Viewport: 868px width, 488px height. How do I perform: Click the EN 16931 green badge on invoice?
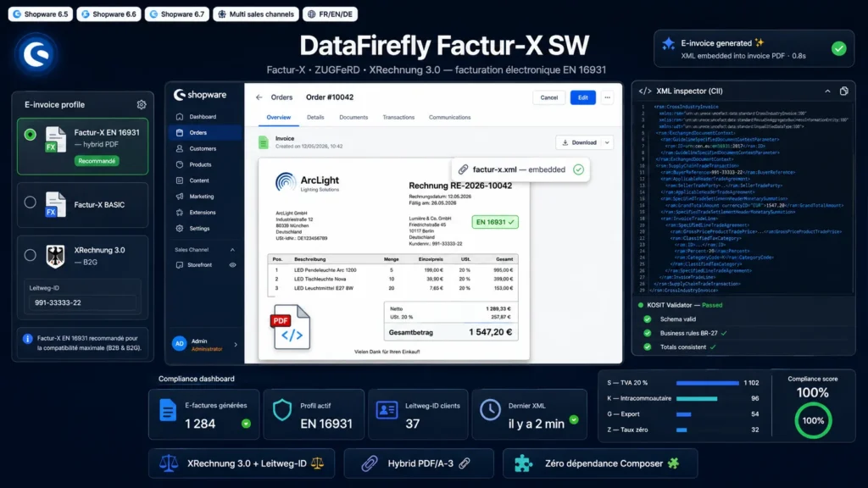pyautogui.click(x=495, y=222)
